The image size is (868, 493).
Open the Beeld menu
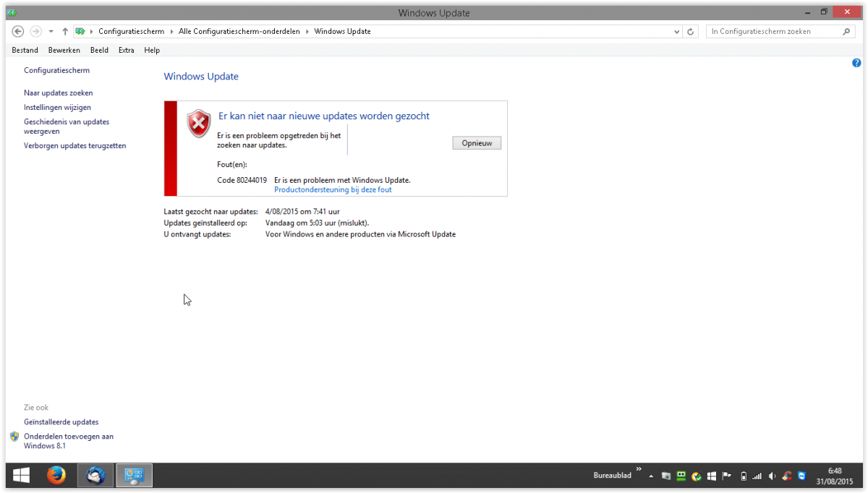(100, 50)
